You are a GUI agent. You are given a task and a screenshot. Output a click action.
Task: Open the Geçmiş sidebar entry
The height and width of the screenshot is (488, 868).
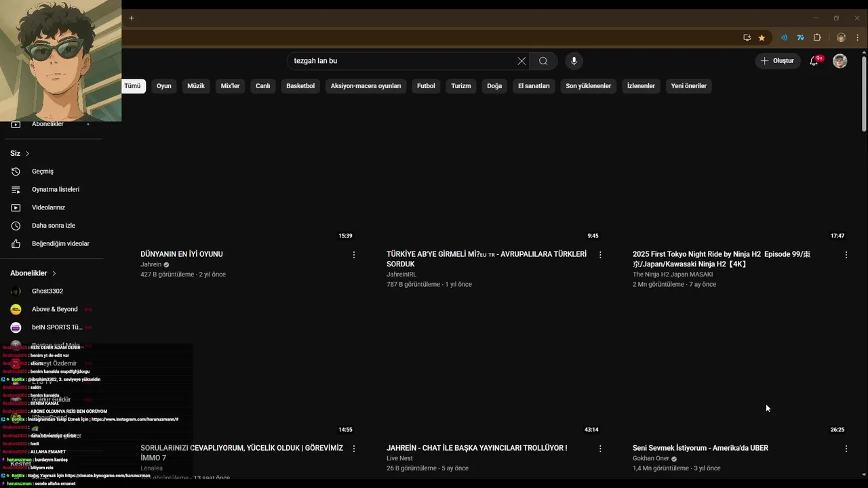pos(52,171)
